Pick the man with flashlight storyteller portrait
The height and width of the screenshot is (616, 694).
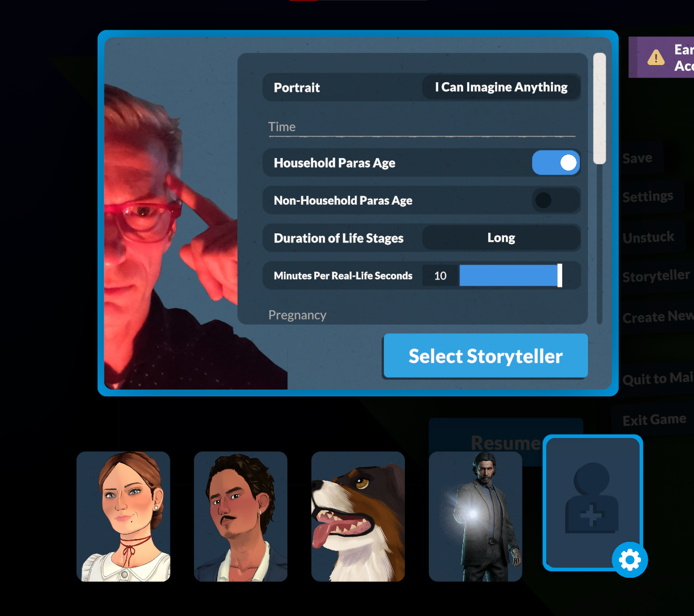point(476,516)
